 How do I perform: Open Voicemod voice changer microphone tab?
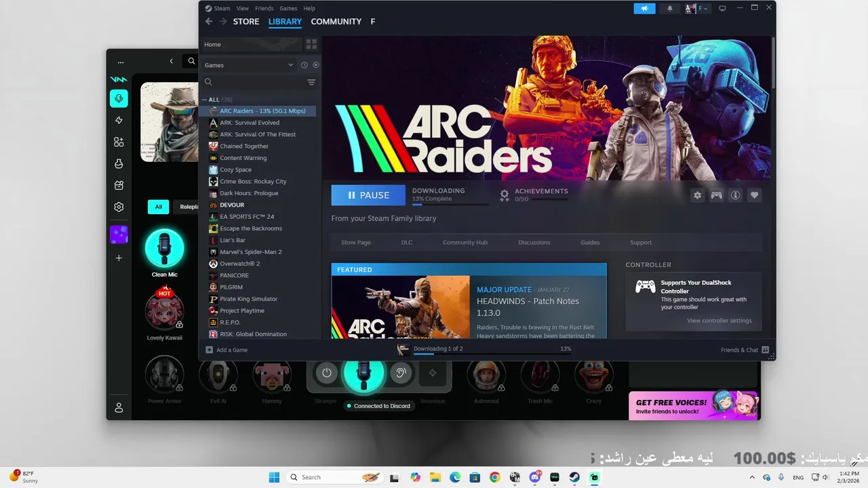(x=119, y=98)
